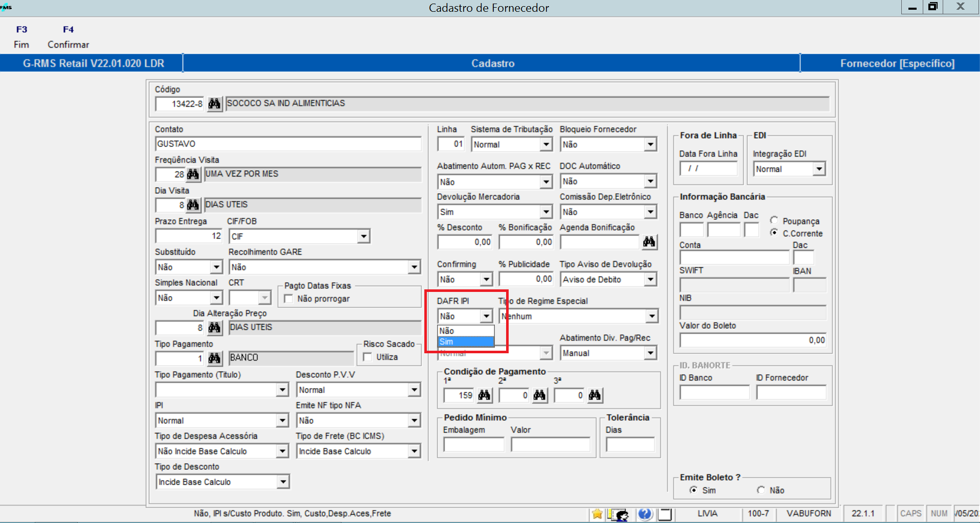Click Valor do Boleto field
Screen dimensions: 980x523
pyautogui.click(x=753, y=340)
